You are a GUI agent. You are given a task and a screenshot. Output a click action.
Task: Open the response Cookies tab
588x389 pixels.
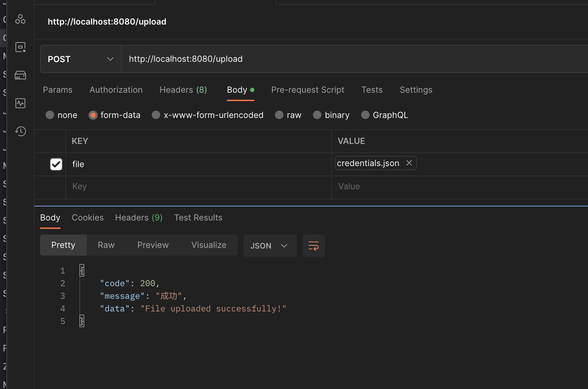point(87,218)
